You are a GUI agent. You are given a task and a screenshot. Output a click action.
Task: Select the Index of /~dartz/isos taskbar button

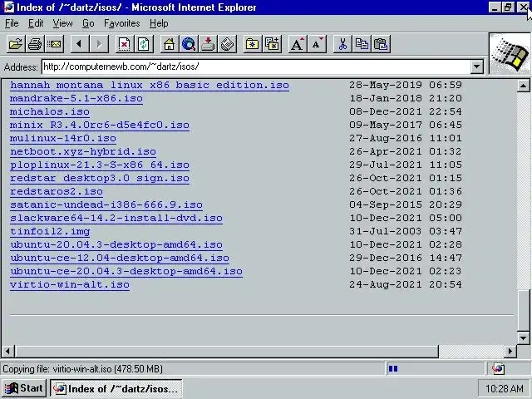click(x=116, y=388)
